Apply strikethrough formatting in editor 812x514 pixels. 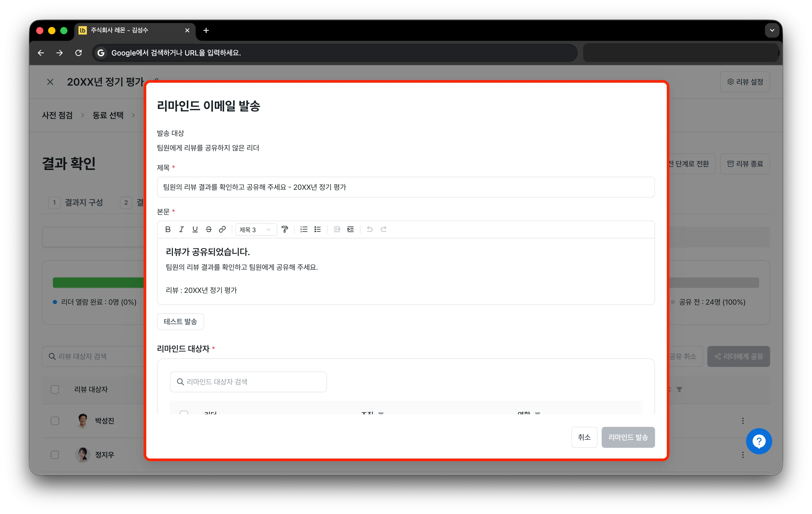tap(209, 229)
